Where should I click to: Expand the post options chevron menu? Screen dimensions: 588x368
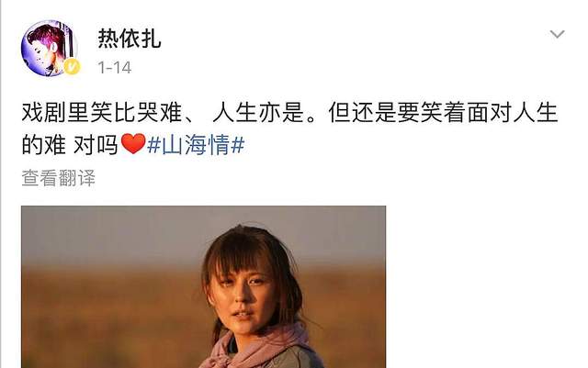pyautogui.click(x=558, y=34)
